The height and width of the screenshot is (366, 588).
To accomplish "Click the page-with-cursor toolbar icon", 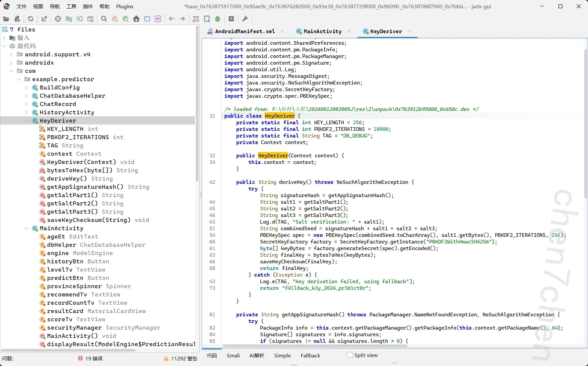I will pyautogui.click(x=207, y=19).
